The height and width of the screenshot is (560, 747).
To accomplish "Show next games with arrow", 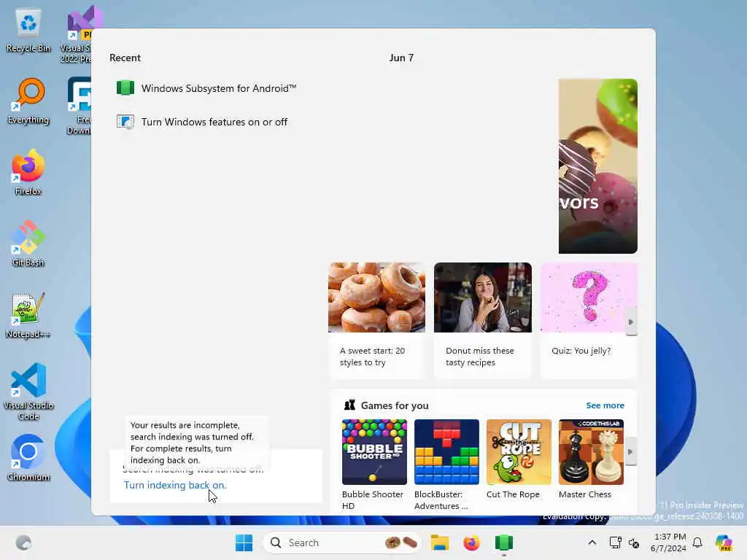I will click(631, 451).
